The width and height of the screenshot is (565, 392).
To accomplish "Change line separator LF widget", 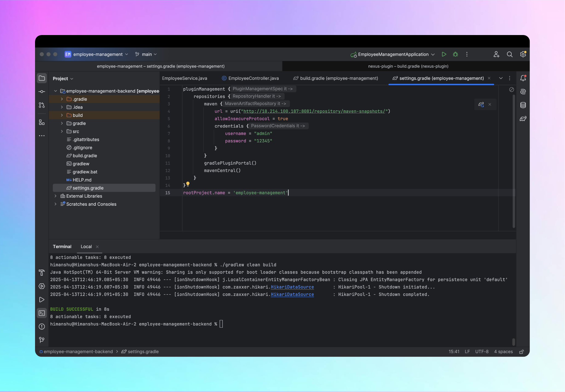I will pos(467,352).
